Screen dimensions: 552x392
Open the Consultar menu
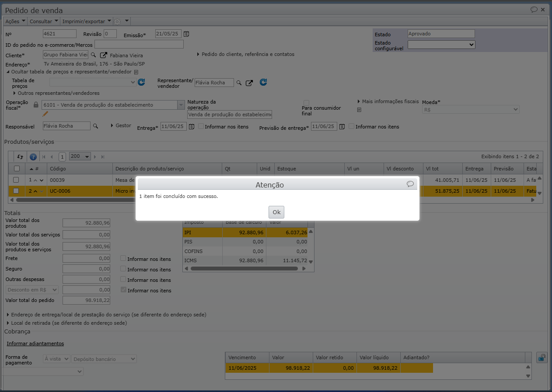(44, 21)
